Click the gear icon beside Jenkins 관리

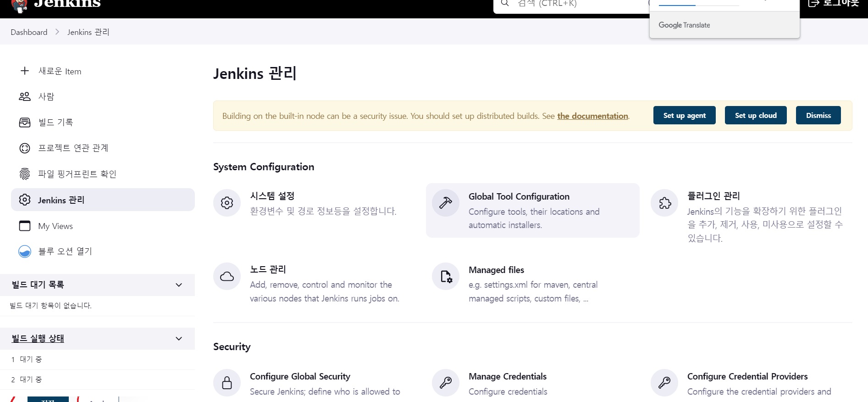[25, 200]
